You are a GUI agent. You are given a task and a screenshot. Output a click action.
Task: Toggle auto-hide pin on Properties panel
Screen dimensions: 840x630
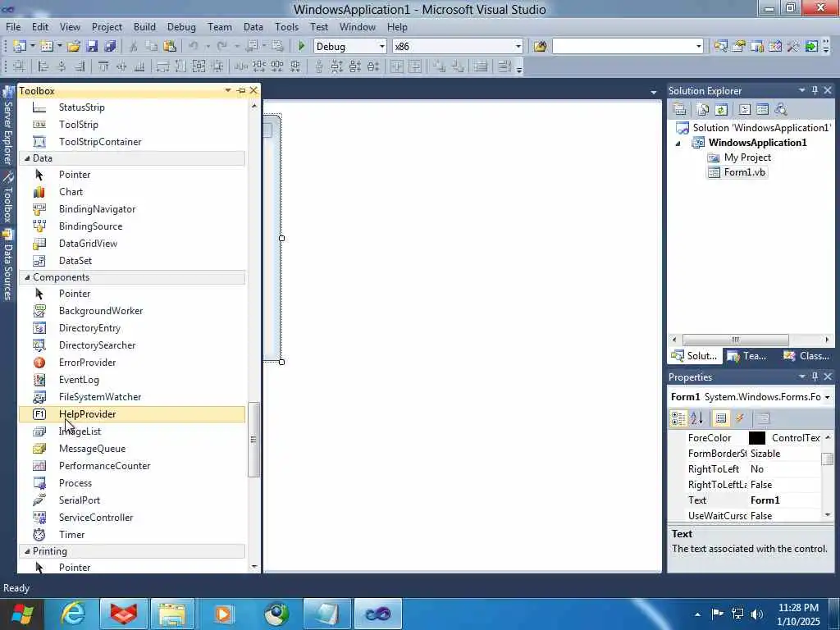click(x=815, y=377)
